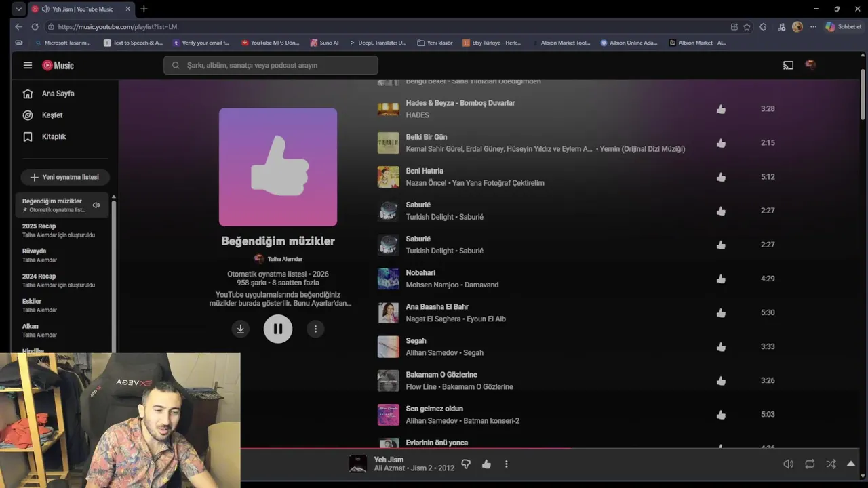Image resolution: width=868 pixels, height=488 pixels.
Task: Select Beğendiğim müzikler playlist in sidebar
Action: 61,205
